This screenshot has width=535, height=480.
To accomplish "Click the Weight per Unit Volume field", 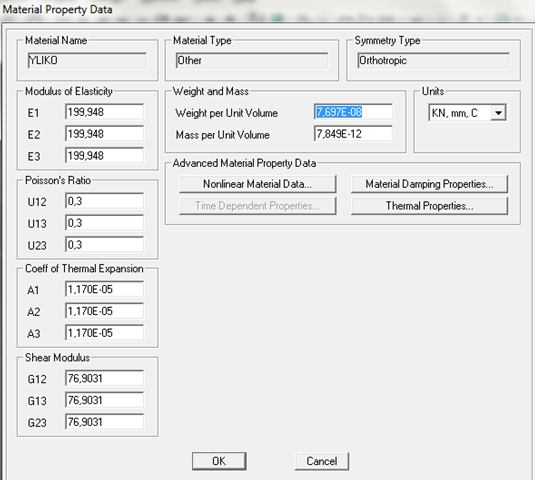I will pos(353,112).
